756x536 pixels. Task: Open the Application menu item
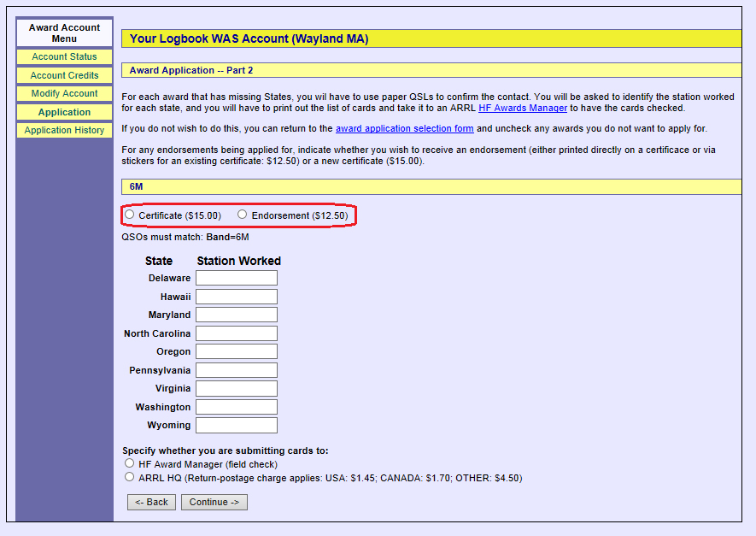[64, 112]
